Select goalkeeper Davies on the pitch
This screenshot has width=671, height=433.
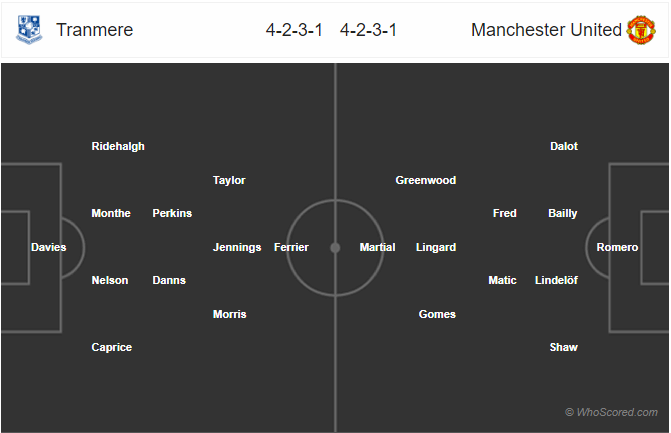pos(48,247)
